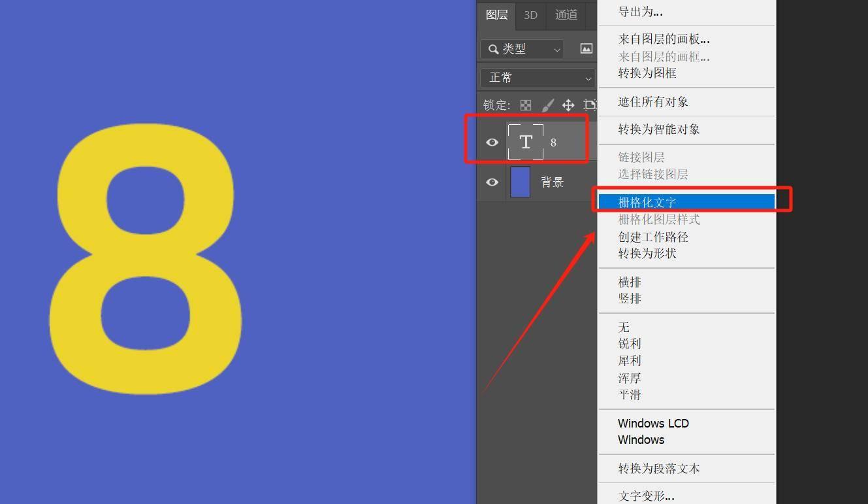This screenshot has width=868, height=504.
Task: Toggle visibility of the 背景 layer
Action: 492,182
